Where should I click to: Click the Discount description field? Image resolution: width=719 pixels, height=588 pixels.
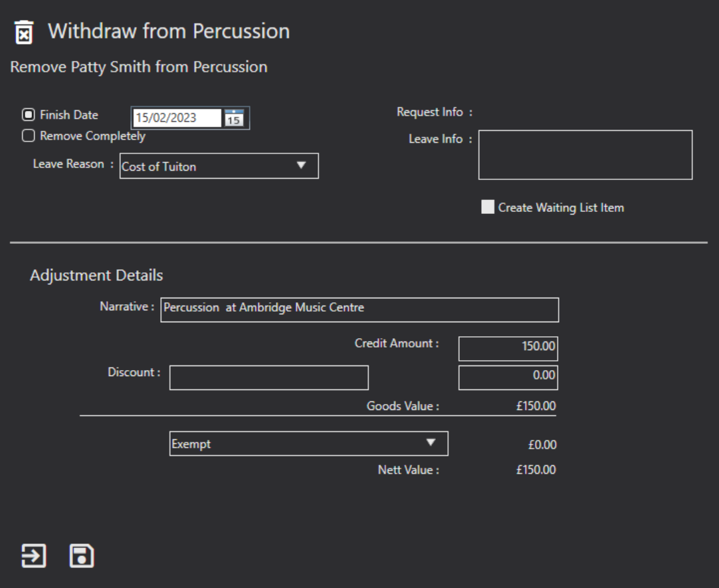click(x=268, y=377)
